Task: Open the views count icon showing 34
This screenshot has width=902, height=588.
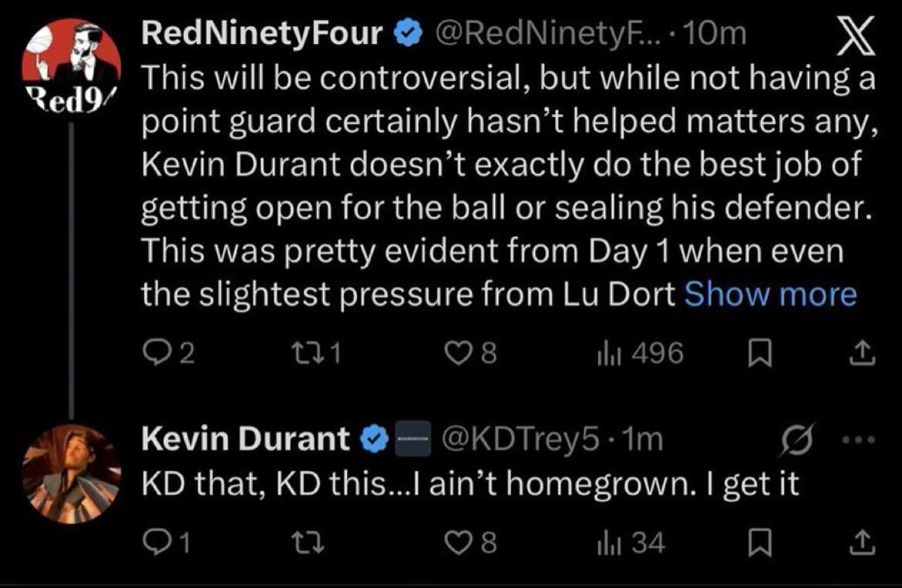Action: point(609,543)
